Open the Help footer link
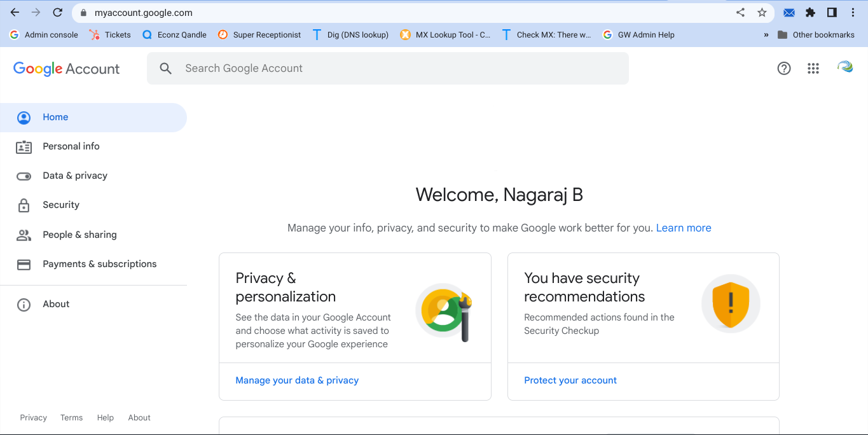This screenshot has height=435, width=868. [x=106, y=418]
